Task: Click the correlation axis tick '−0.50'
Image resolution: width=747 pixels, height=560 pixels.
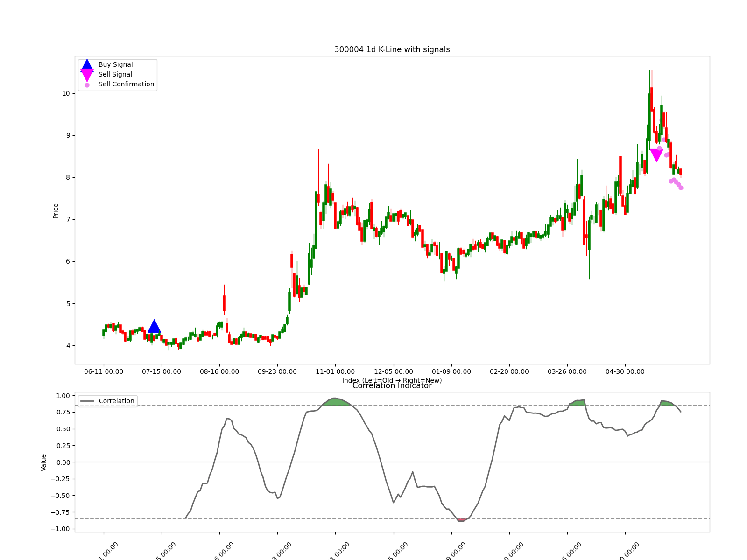Action: 61,496
